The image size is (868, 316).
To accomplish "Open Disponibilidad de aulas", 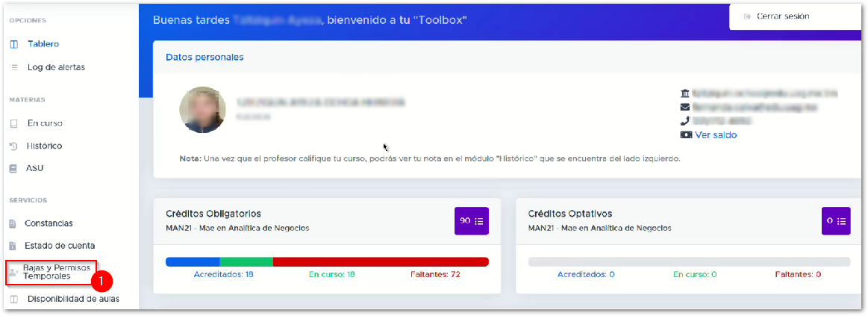I will click(x=73, y=300).
